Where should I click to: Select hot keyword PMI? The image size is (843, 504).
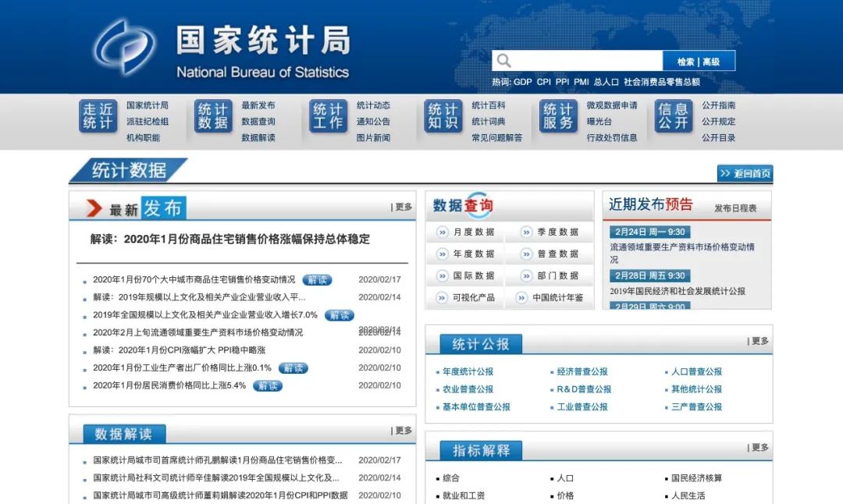pyautogui.click(x=582, y=82)
